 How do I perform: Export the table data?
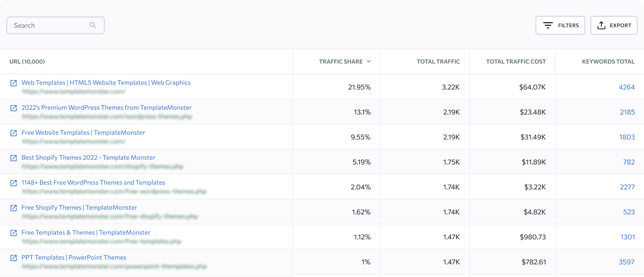coord(614,25)
